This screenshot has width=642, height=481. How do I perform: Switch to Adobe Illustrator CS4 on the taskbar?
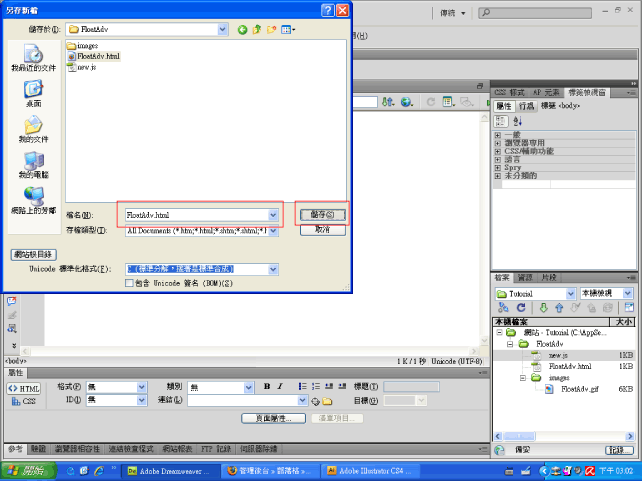370,471
